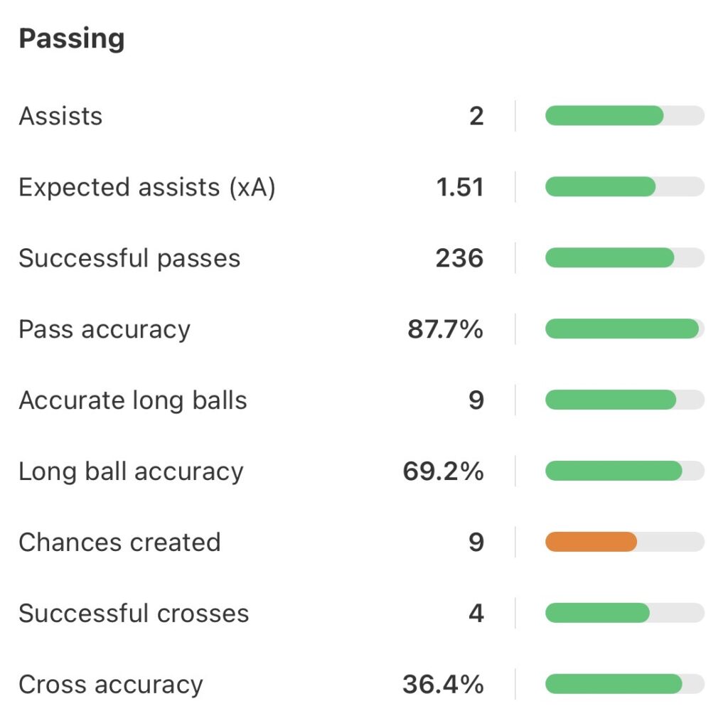Open the Successful passes row label
The image size is (728, 721).
pyautogui.click(x=129, y=258)
